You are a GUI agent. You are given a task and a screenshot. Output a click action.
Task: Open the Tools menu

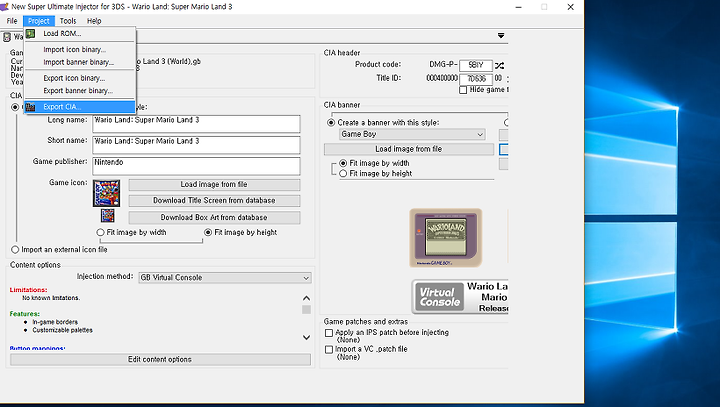[x=68, y=21]
